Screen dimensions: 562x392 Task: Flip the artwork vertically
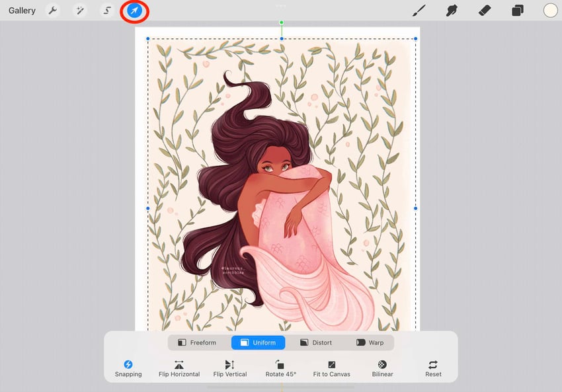(x=229, y=369)
